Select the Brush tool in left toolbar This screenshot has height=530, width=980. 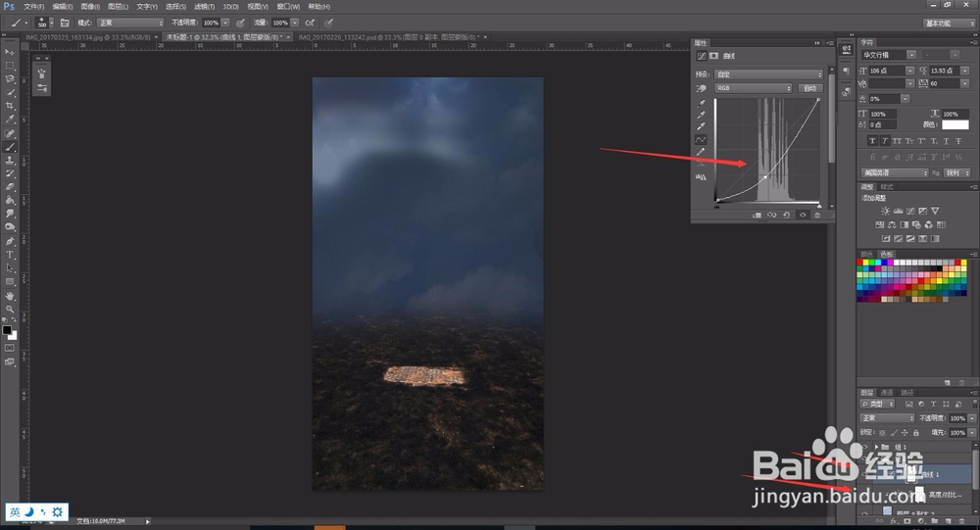point(10,147)
